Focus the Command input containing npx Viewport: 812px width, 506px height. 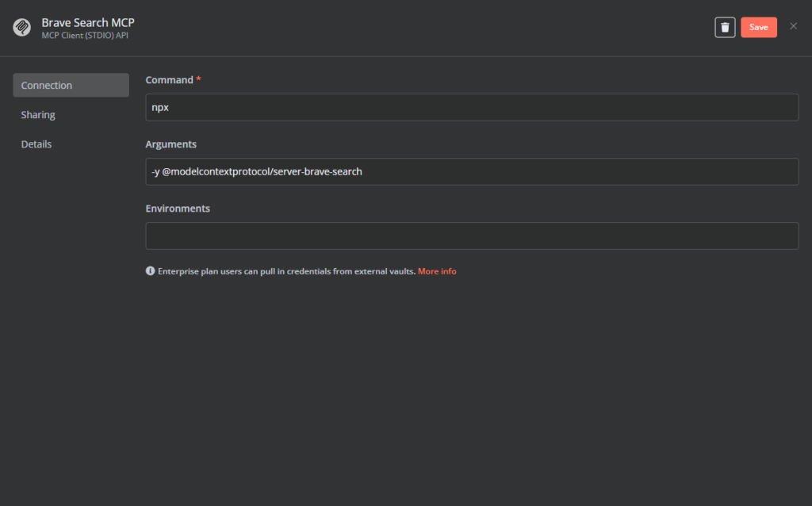coord(472,107)
